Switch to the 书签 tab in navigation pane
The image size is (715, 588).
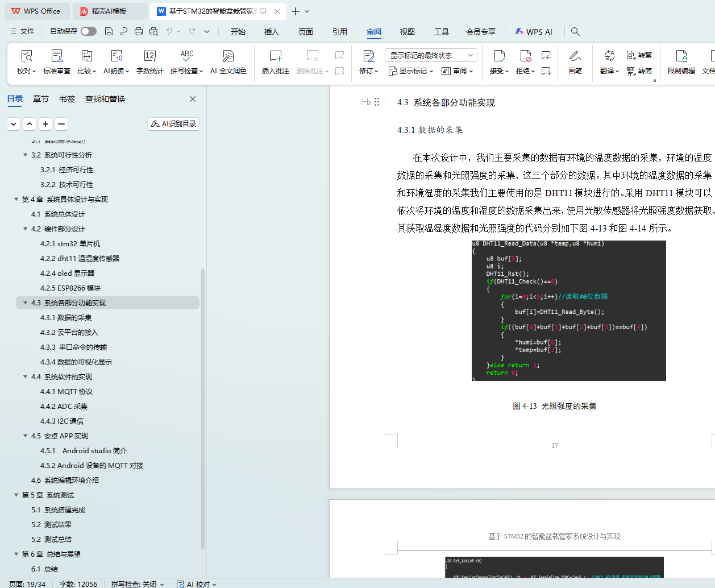click(x=67, y=99)
